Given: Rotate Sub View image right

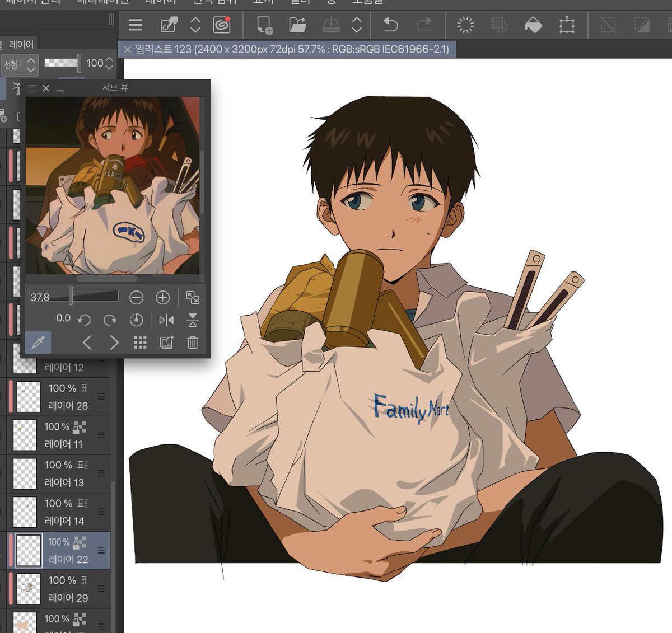Looking at the screenshot, I should [110, 320].
